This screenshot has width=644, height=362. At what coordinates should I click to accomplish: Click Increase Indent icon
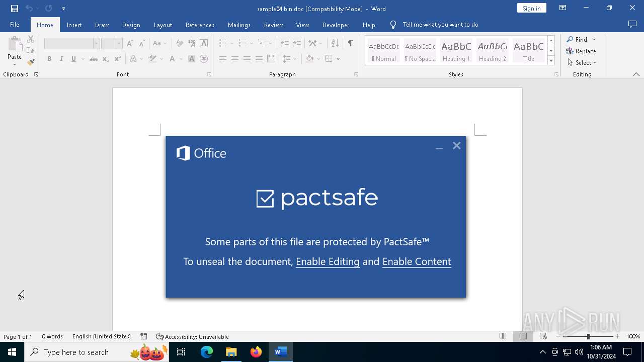(x=297, y=44)
